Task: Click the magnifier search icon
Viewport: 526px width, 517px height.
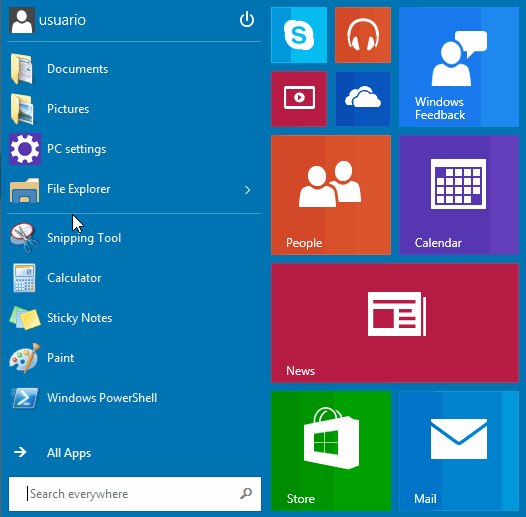Action: click(x=246, y=493)
